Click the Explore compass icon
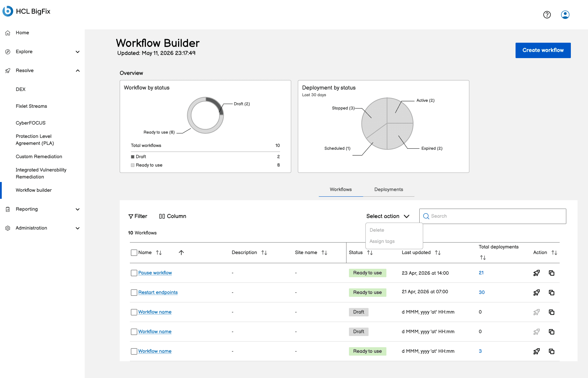The image size is (588, 378). [8, 52]
